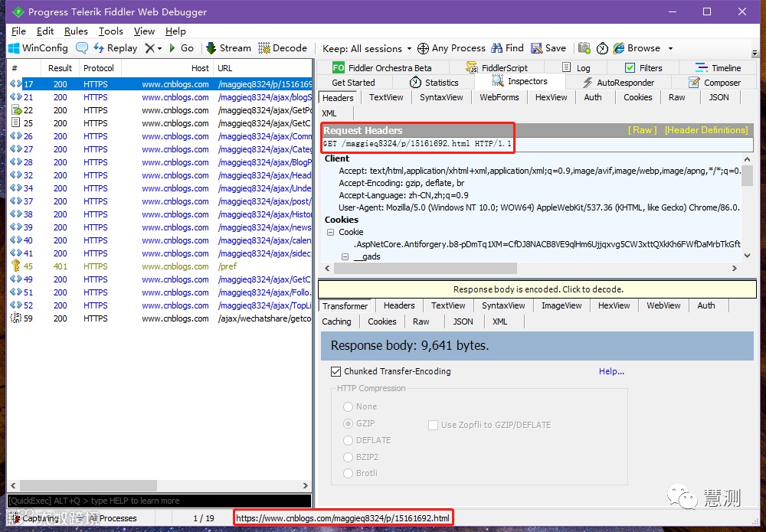Select the Brotli radio button
This screenshot has width=766, height=532.
point(348,473)
